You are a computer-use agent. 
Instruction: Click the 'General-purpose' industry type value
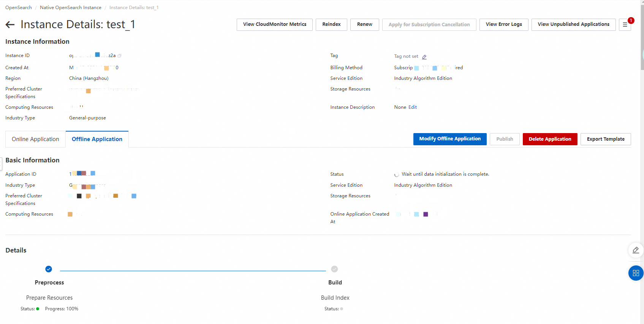tap(87, 118)
